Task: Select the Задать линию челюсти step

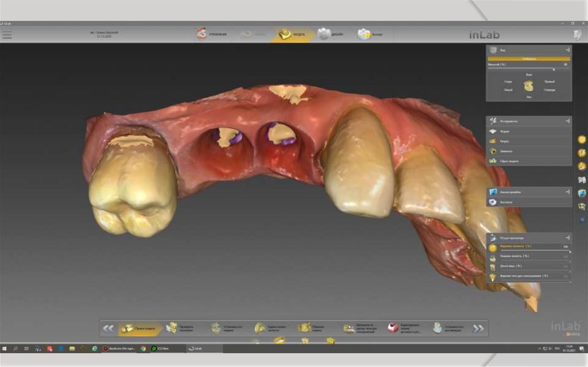Action: point(270,329)
